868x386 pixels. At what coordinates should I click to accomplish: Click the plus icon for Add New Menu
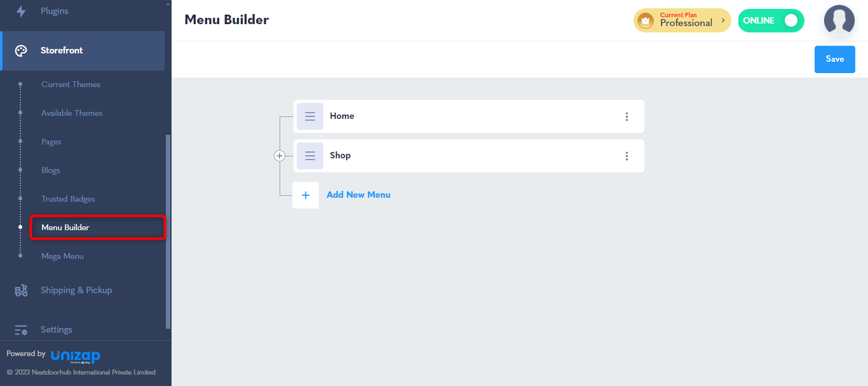click(306, 195)
